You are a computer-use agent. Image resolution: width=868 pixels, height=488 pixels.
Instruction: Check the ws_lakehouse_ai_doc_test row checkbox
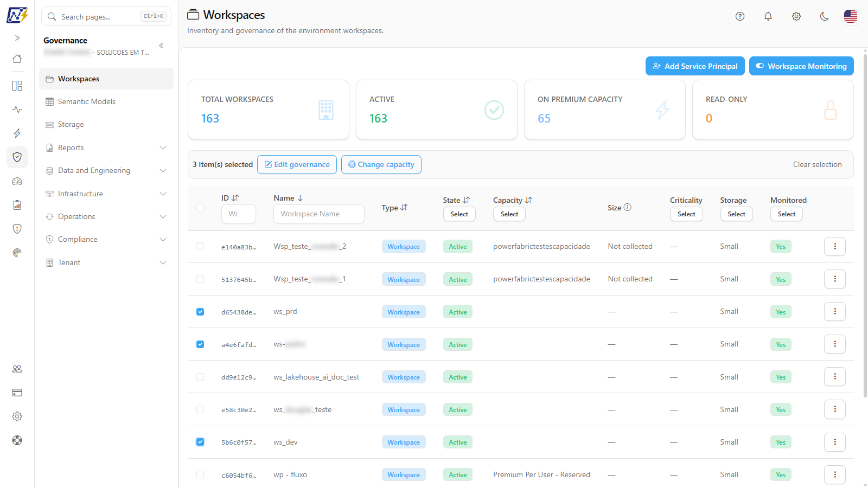(x=200, y=377)
